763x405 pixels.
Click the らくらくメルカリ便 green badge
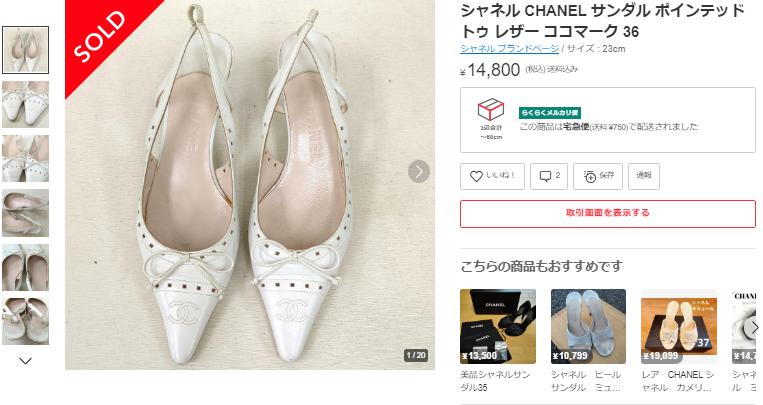pos(549,113)
